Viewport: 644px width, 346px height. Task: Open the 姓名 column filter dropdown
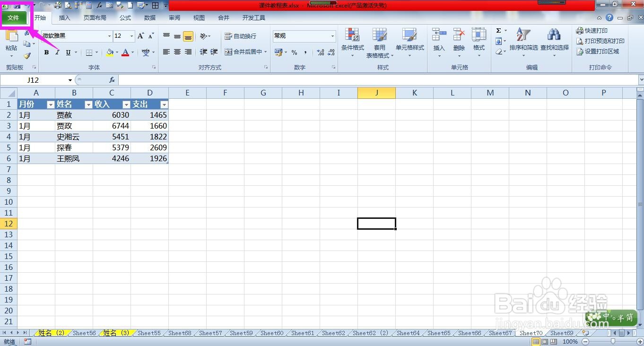(88, 104)
